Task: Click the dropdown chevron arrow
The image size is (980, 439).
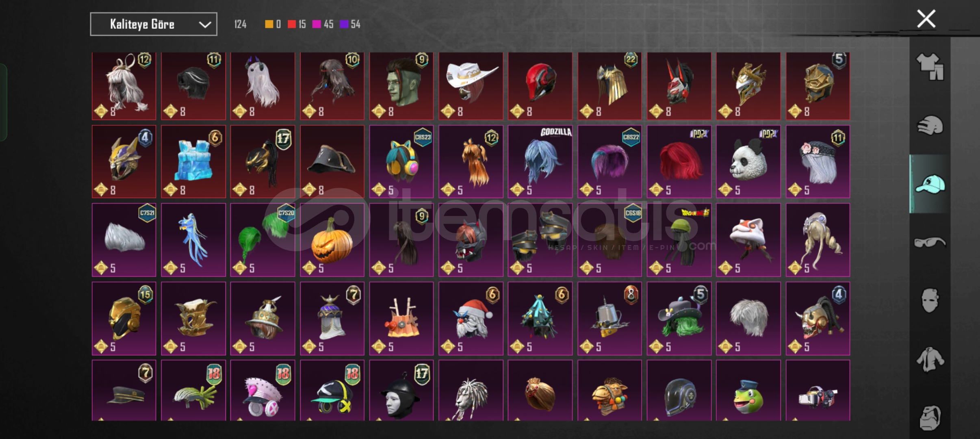Action: [205, 24]
